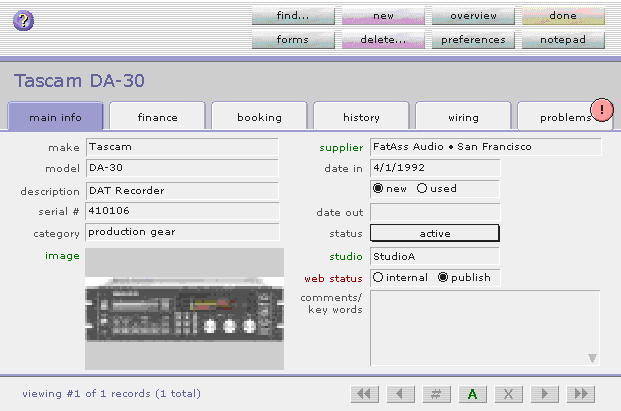Switch to the main info tab

pyautogui.click(x=55, y=117)
